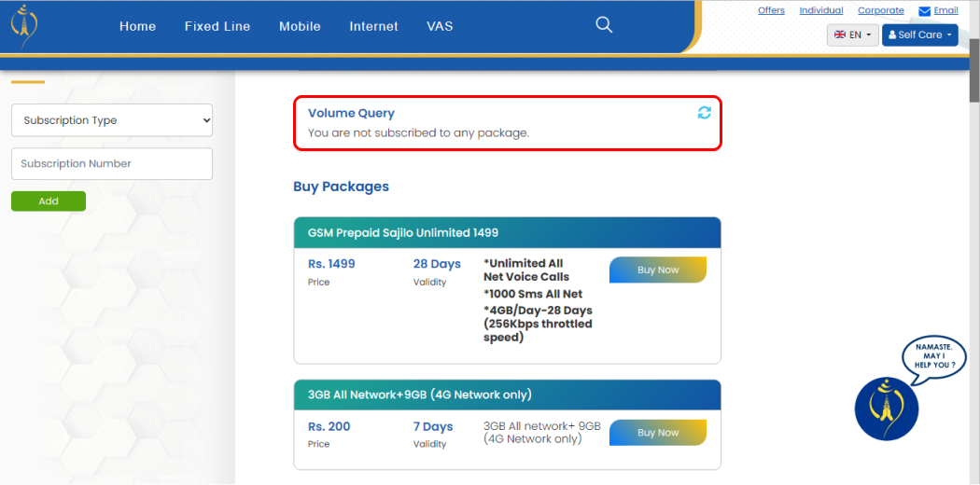Open the Fixed Line menu

point(217,26)
